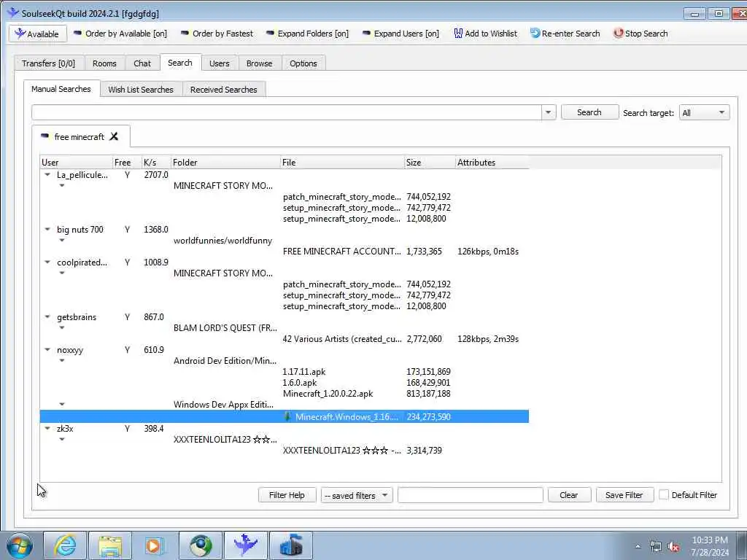The height and width of the screenshot is (560, 747).
Task: Select the worldfunnies/worldfunny folder
Action: pos(223,241)
